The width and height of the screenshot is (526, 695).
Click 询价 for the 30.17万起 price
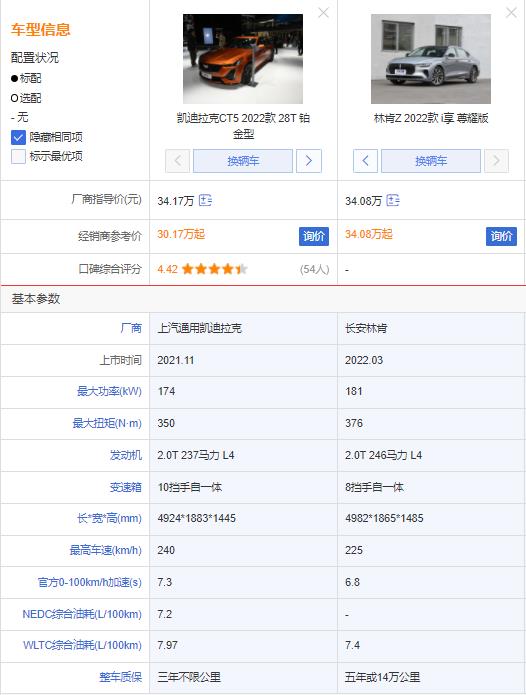314,236
